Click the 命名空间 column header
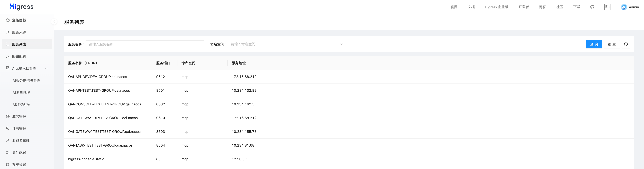Viewport: 644px width, 169px height. click(188, 63)
